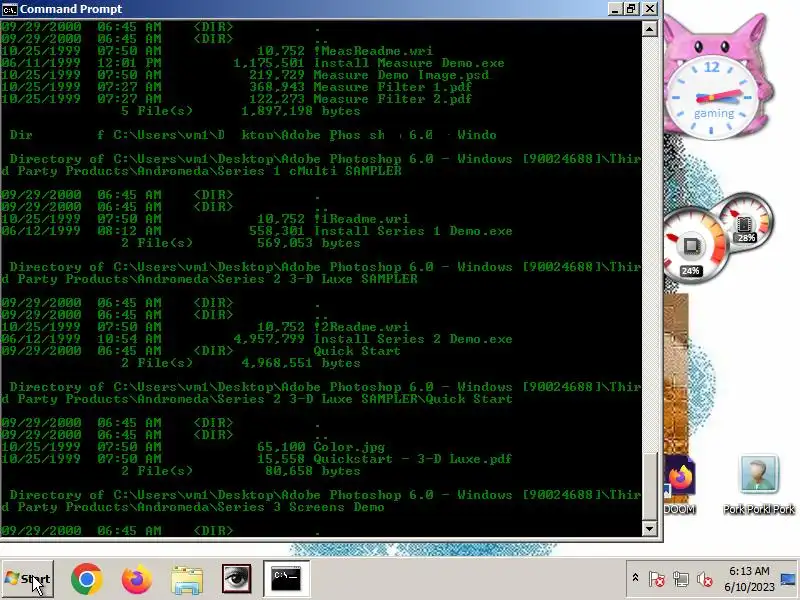Screen dimensions: 800x600
Task: Click the Command Prompt scrollbar down arrow
Action: 649,528
